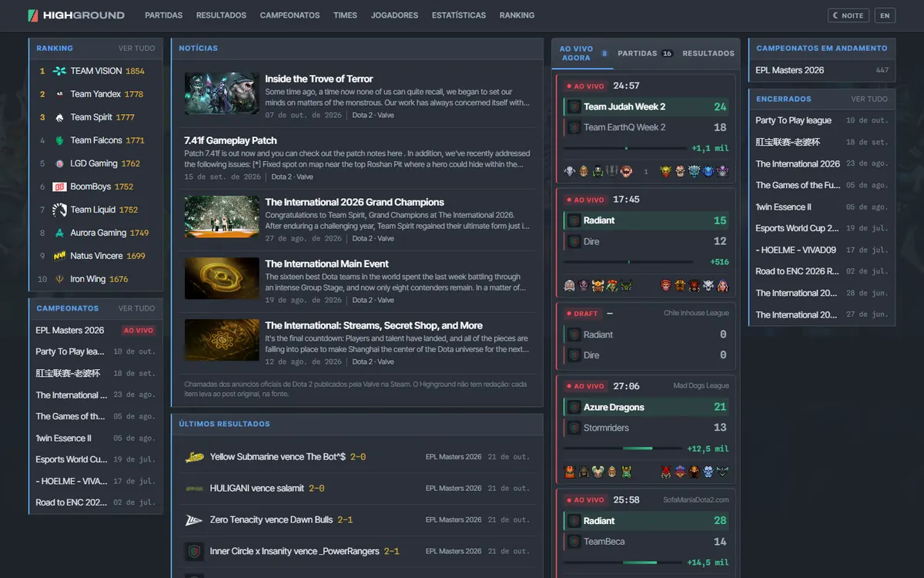Switch language with EN button
The width and height of the screenshot is (924, 578).
coord(885,15)
